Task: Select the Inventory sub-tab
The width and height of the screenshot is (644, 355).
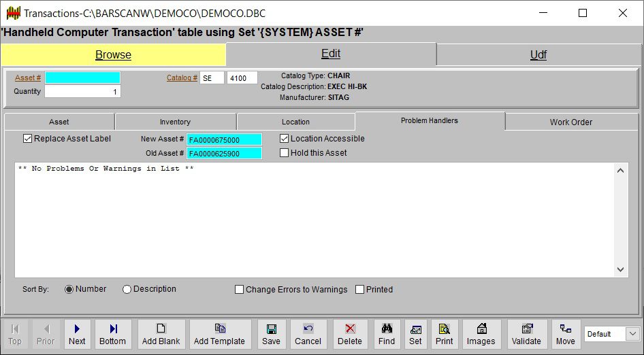Action: pyautogui.click(x=176, y=122)
